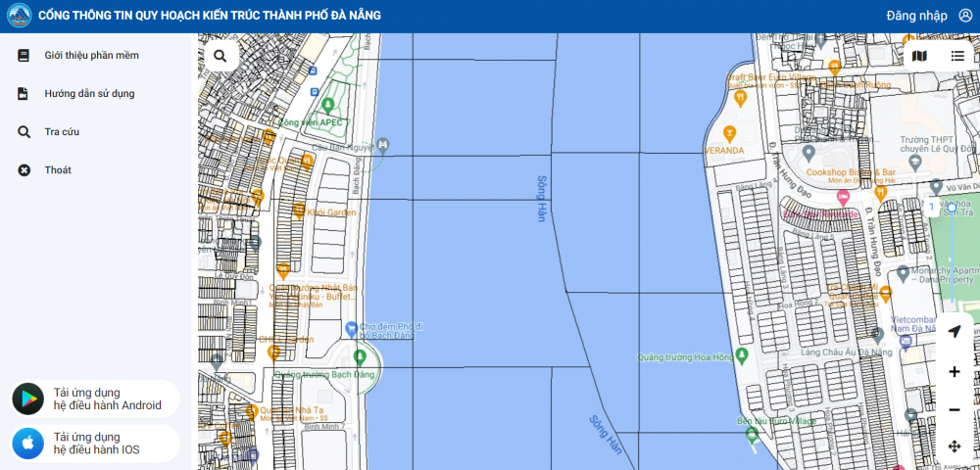This screenshot has height=470, width=980.
Task: Click the VERANDA restaurant marker on map
Action: point(728,133)
